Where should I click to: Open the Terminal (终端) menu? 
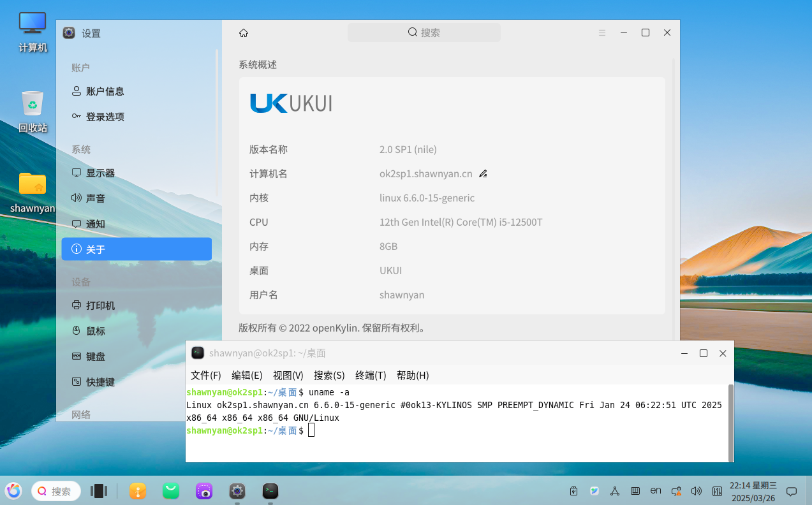[371, 376]
